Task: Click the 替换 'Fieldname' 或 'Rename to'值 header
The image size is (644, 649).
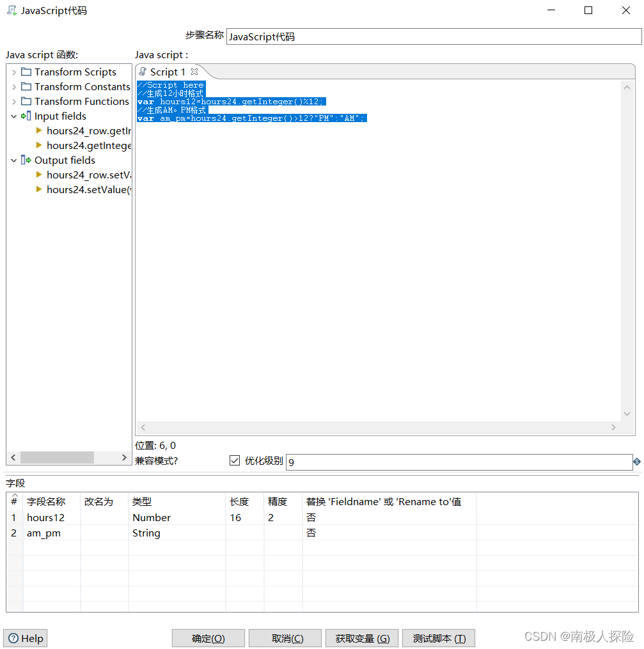Action: [x=389, y=502]
